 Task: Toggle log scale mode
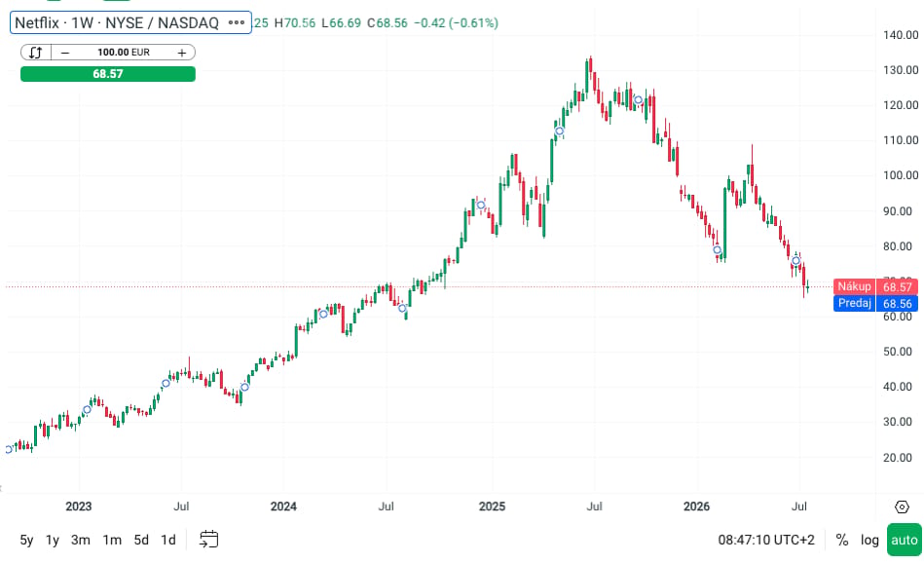click(869, 540)
